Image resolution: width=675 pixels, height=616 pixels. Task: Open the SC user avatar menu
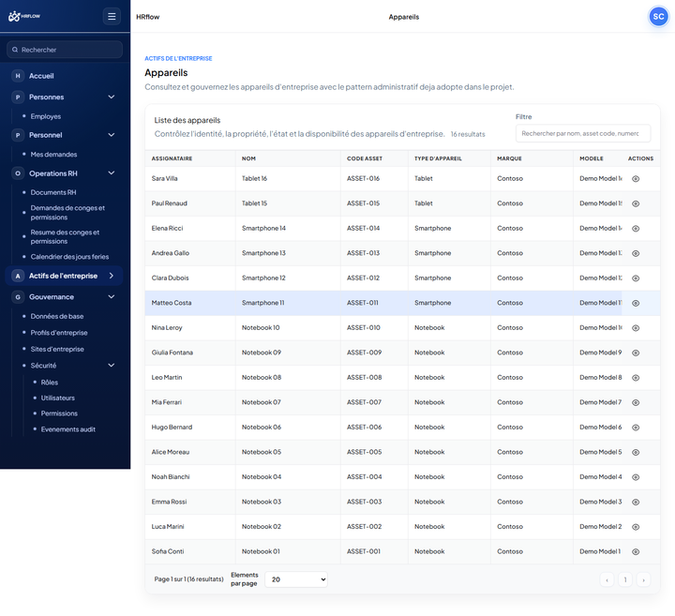(658, 16)
